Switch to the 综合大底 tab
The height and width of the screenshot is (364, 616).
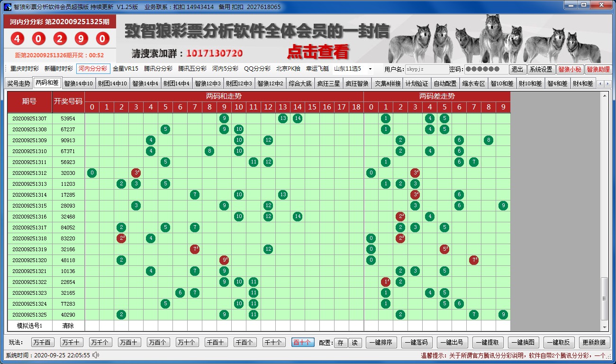(x=300, y=84)
